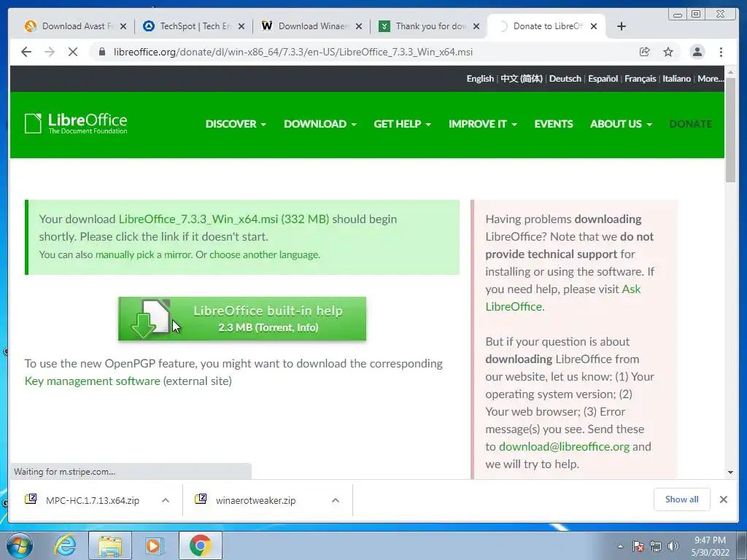The width and height of the screenshot is (747, 560).
Task: Open the DONATE menu item
Action: 690,124
